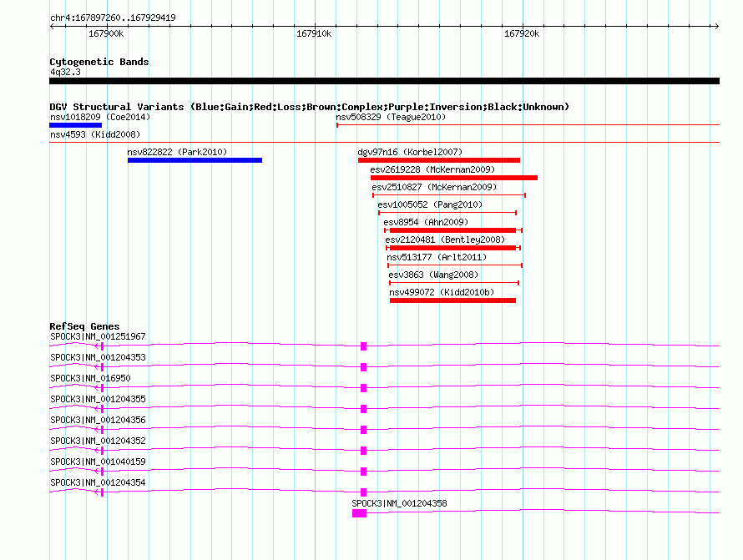Viewport: 743px width, 560px height.
Task: Click the esv3863 (Wang2008) label
Action: 433,275
